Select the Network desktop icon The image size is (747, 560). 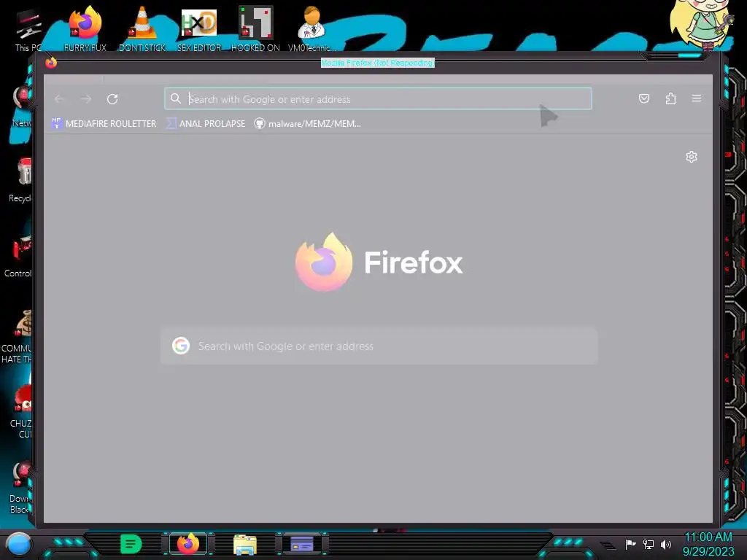[x=22, y=106]
